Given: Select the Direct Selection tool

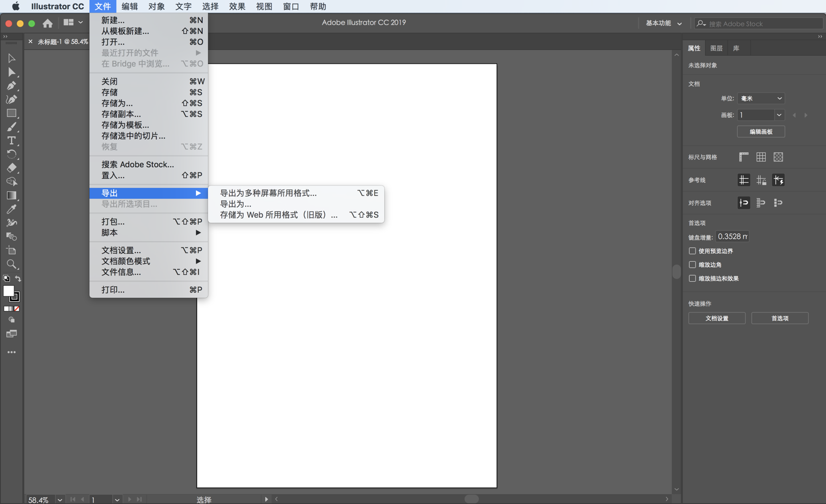Looking at the screenshot, I should [x=11, y=72].
